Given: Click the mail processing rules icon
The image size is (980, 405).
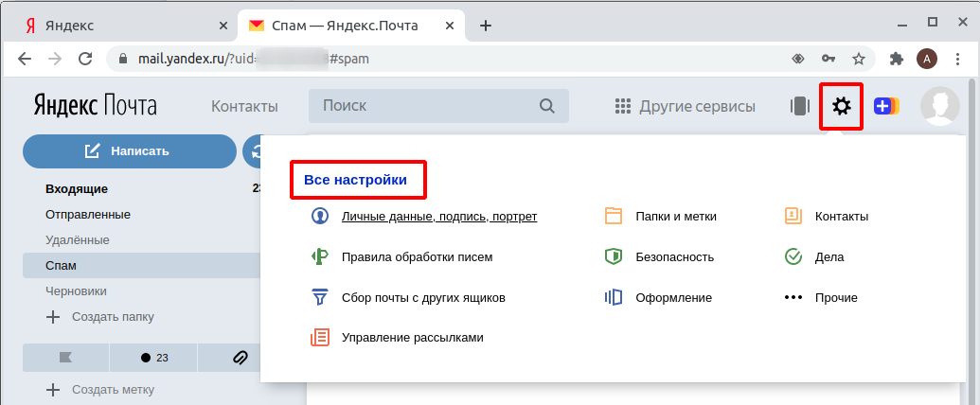Looking at the screenshot, I should pos(319,256).
